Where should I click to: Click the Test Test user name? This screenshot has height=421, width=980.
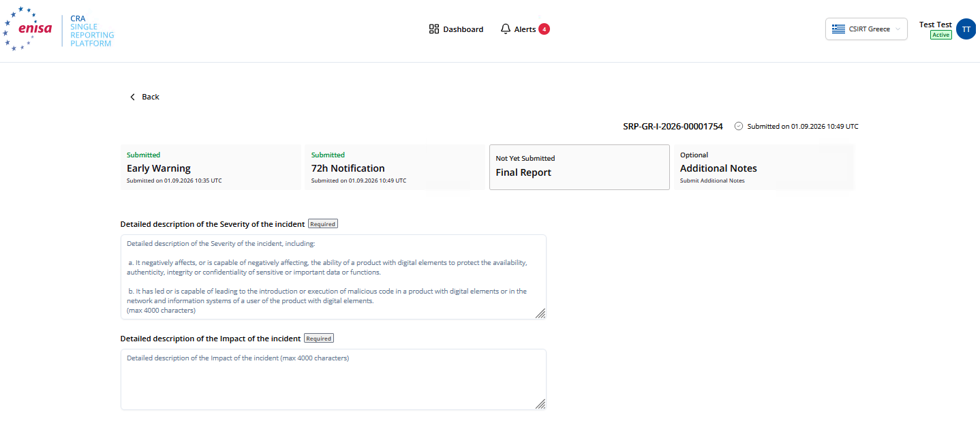pos(935,25)
